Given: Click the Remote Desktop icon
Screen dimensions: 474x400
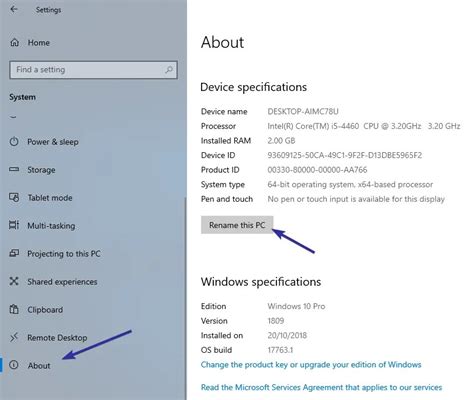Looking at the screenshot, I should pyautogui.click(x=14, y=337).
